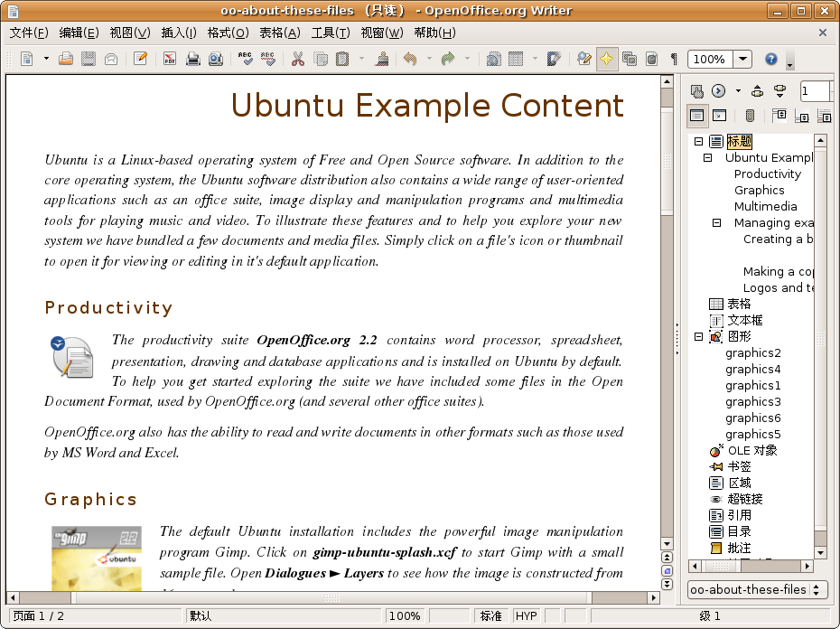Click the Save floppy disk icon
Screen dimensions: 840x629
[x=89, y=59]
